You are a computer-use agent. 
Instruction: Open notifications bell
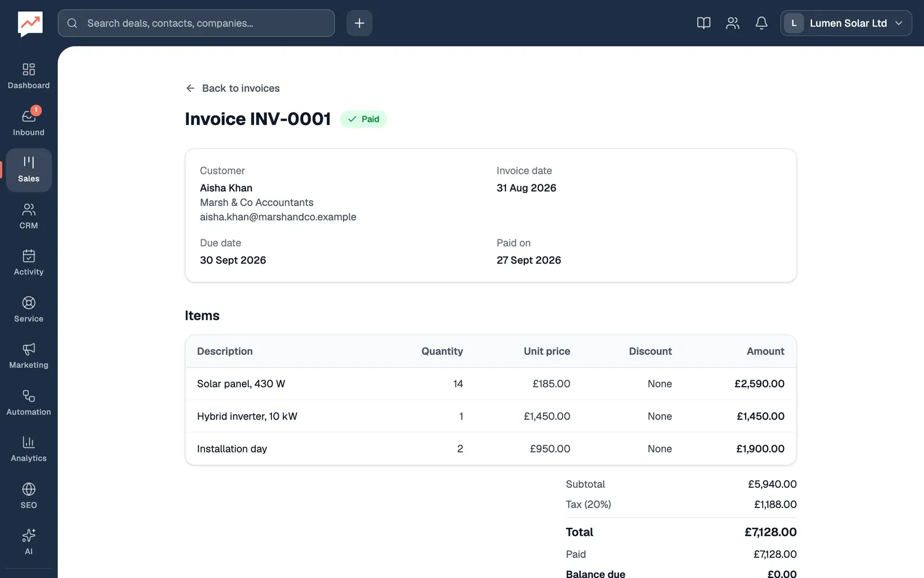[761, 23]
